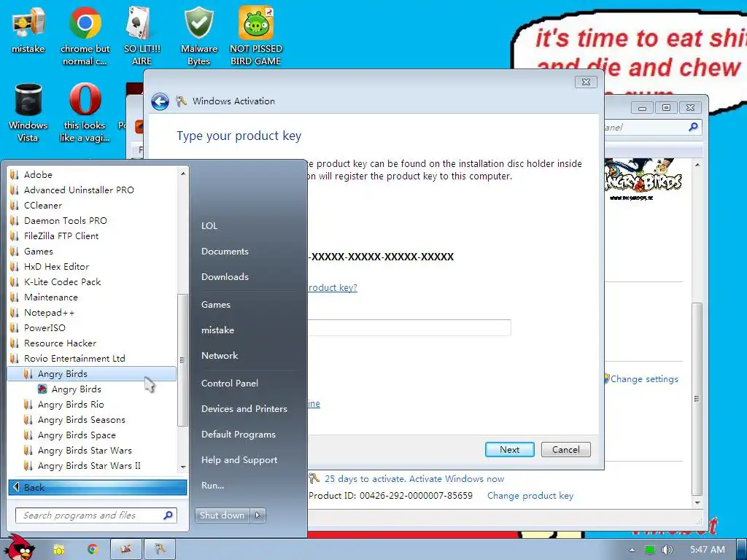Click the Adobe folder icon
This screenshot has height=560, width=747.
[x=15, y=174]
